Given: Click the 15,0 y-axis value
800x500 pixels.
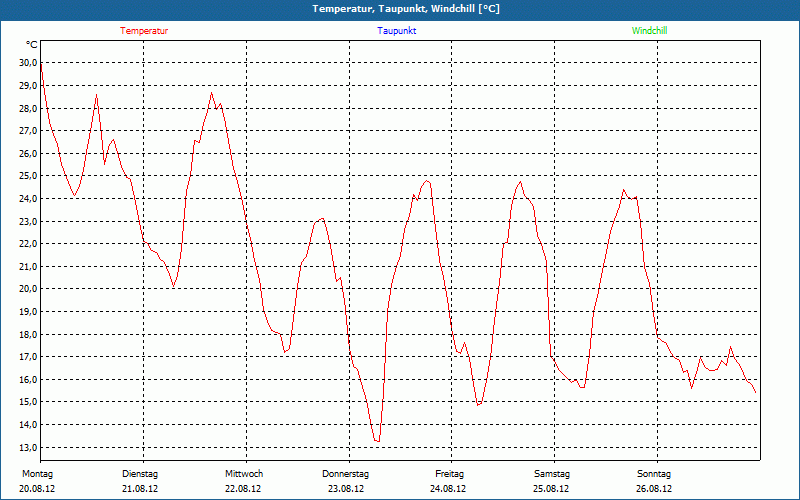Looking at the screenshot, I should click(28, 402).
